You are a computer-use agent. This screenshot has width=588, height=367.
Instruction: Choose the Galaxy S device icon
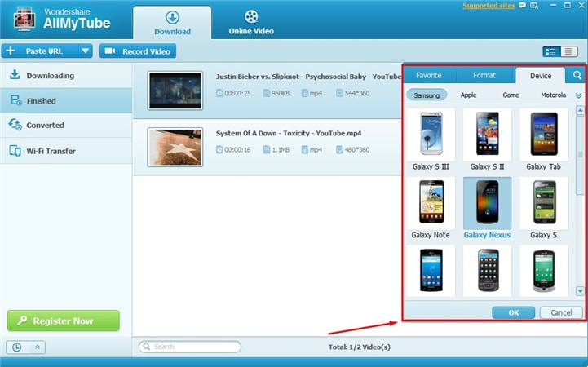point(544,203)
